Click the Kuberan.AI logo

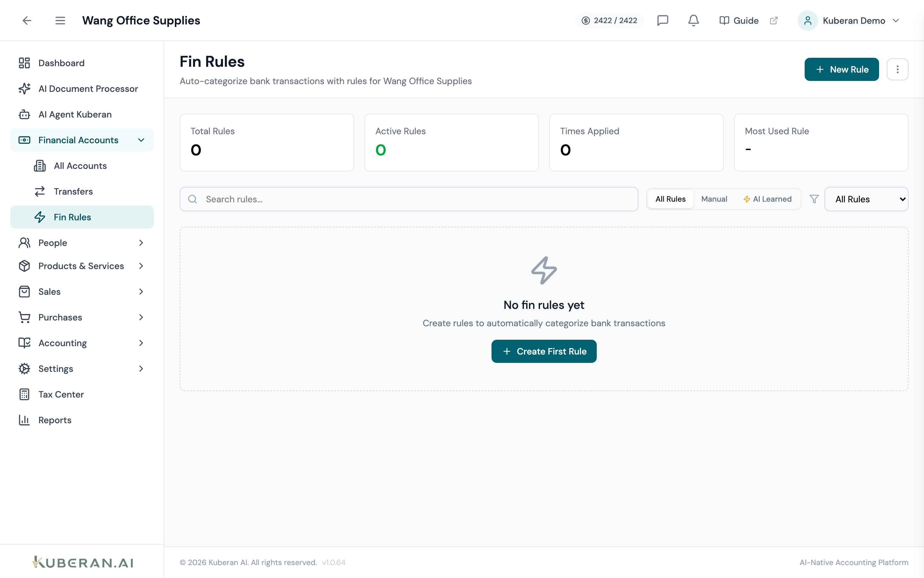[x=82, y=562]
